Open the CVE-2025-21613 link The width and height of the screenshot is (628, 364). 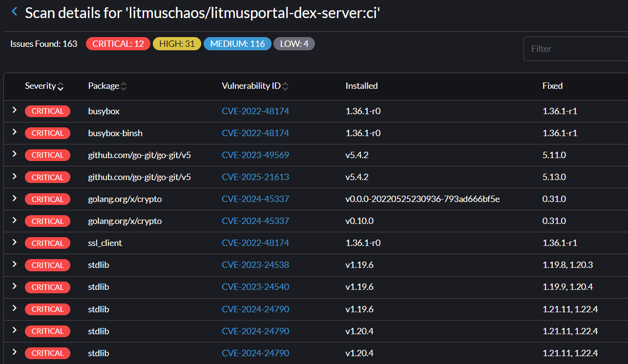click(x=255, y=177)
